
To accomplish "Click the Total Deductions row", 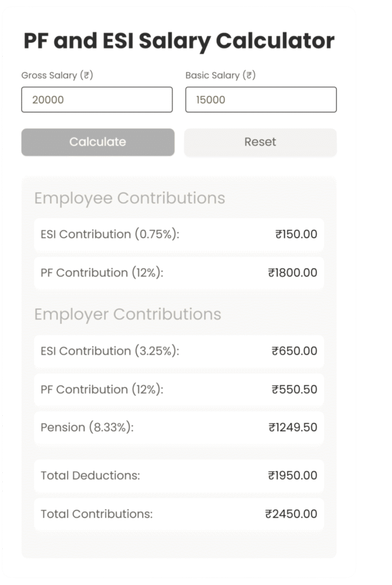I will click(179, 476).
